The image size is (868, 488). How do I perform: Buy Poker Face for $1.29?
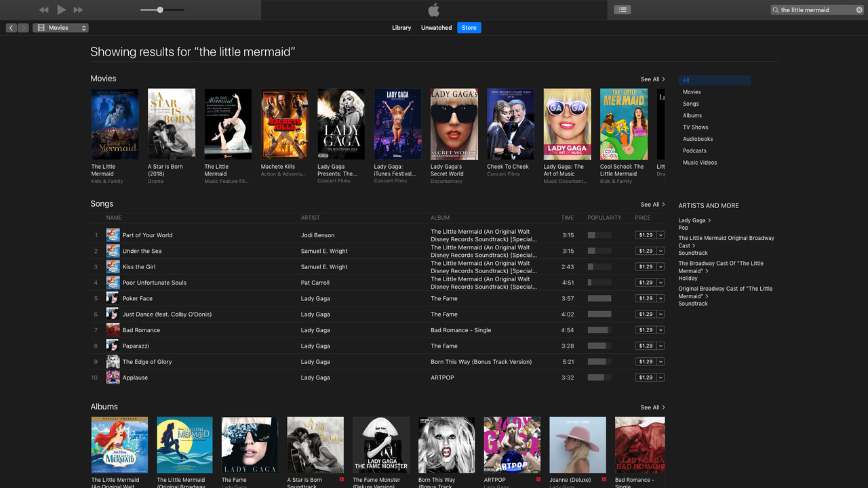pos(646,298)
